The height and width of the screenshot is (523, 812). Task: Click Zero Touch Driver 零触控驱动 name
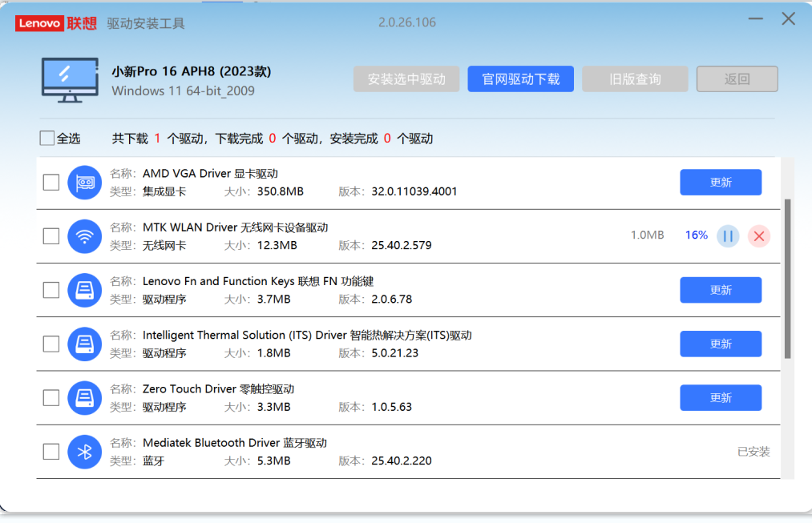click(x=219, y=389)
